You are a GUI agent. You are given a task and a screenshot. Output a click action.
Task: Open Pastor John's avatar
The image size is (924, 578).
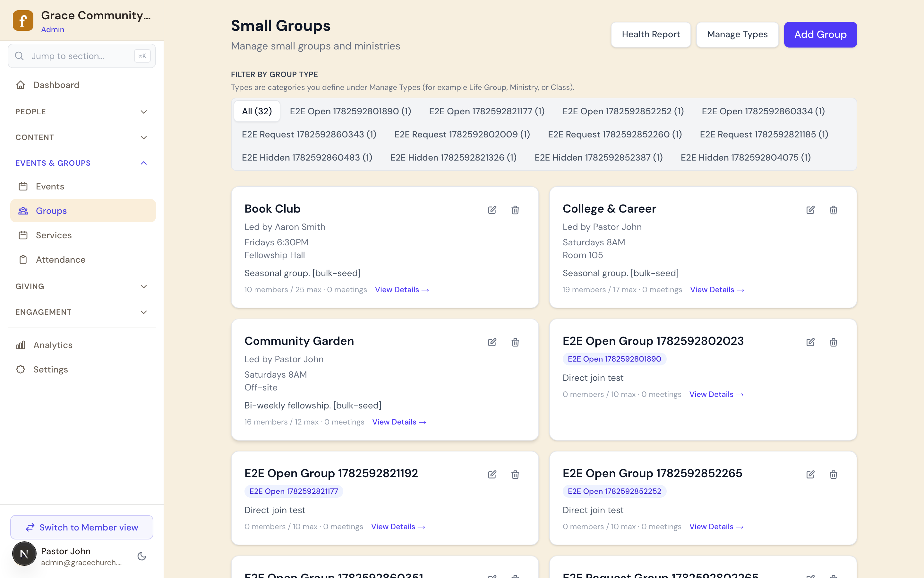tap(24, 554)
